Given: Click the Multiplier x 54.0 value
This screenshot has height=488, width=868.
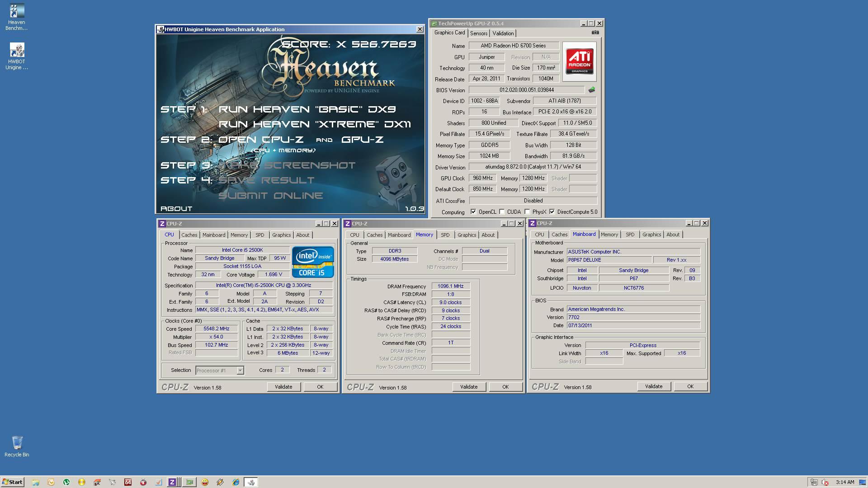Looking at the screenshot, I should click(217, 337).
